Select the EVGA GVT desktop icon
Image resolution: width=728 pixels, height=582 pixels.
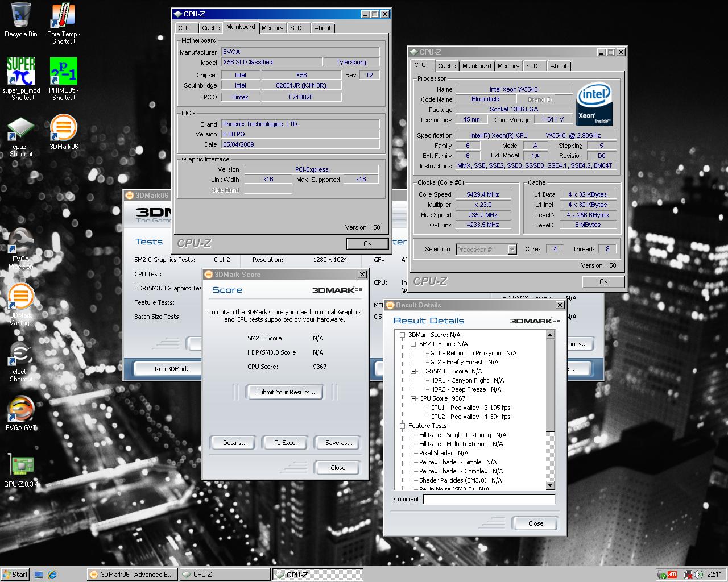21,414
